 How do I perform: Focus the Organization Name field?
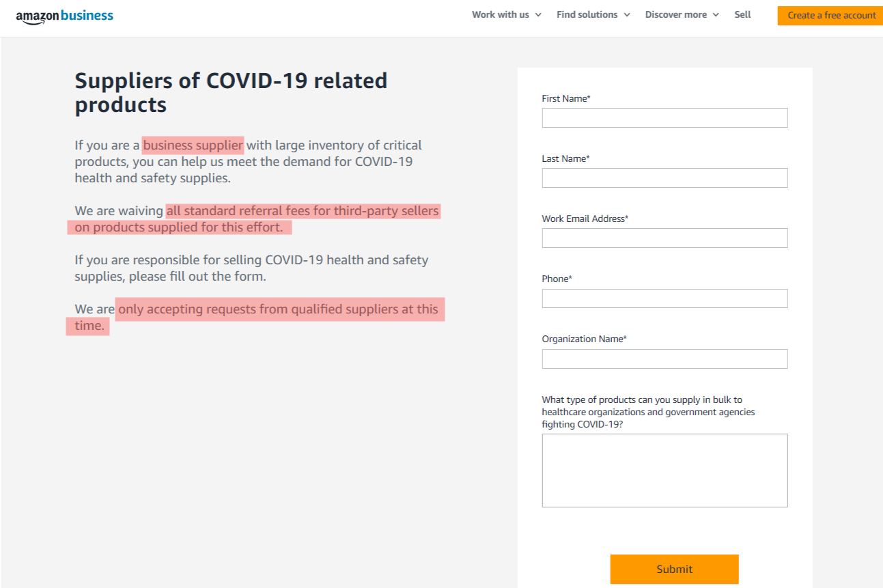(664, 359)
